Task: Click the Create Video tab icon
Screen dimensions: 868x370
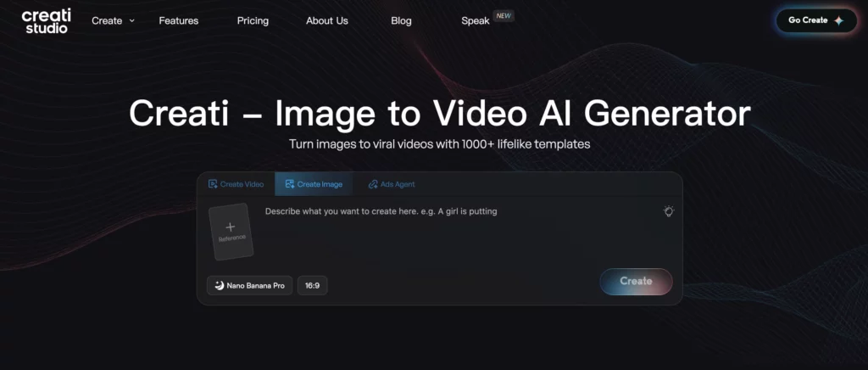Action: (213, 184)
